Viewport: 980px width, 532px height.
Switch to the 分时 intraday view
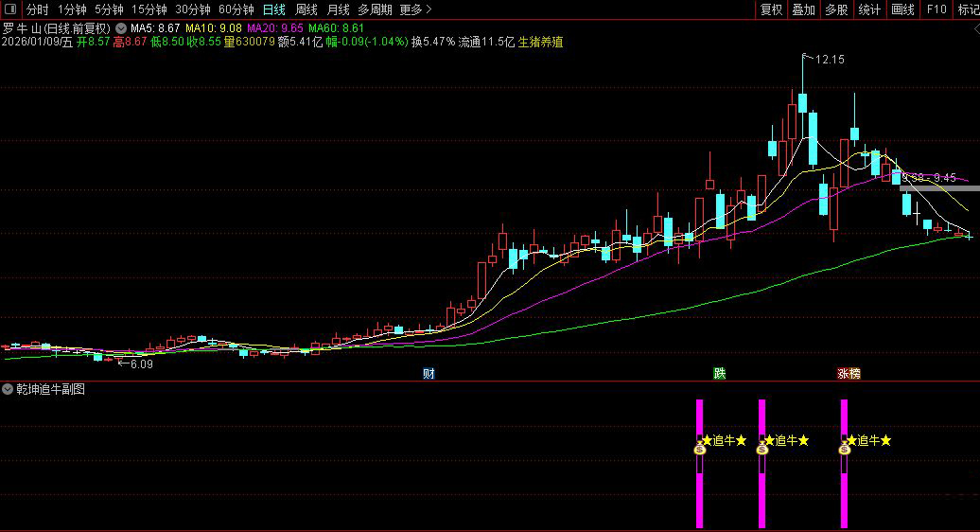coord(37,9)
